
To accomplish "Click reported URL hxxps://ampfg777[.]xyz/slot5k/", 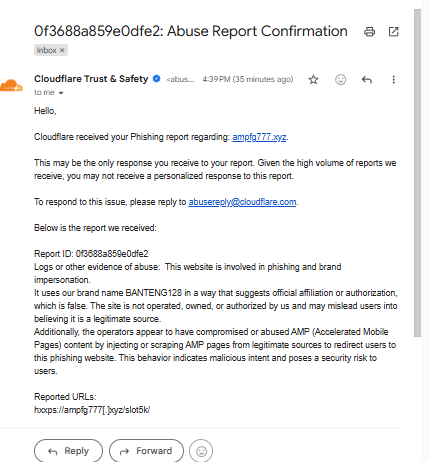I will (x=92, y=410).
